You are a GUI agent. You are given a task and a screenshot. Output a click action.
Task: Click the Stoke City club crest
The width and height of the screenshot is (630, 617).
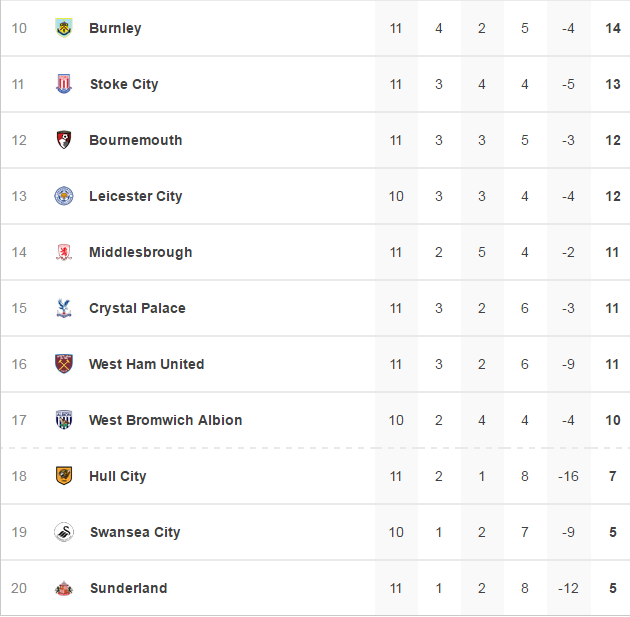click(x=64, y=84)
